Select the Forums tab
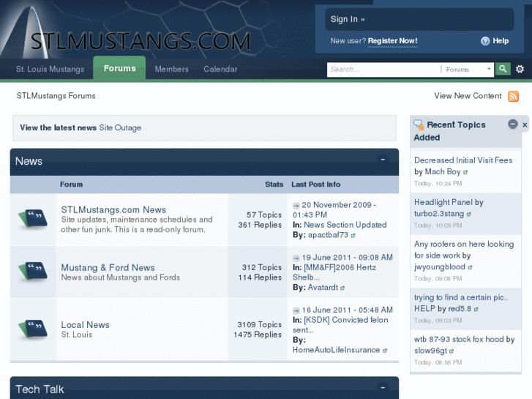Viewport: 532px width, 399px height. pyautogui.click(x=119, y=68)
